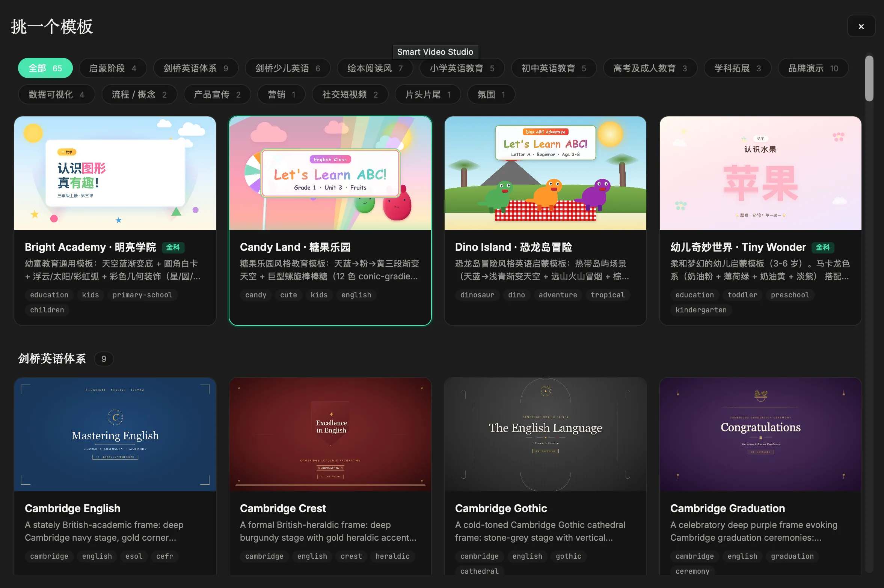The width and height of the screenshot is (884, 588).
Task: Filter by 高考及成人教育 category
Action: tap(650, 68)
